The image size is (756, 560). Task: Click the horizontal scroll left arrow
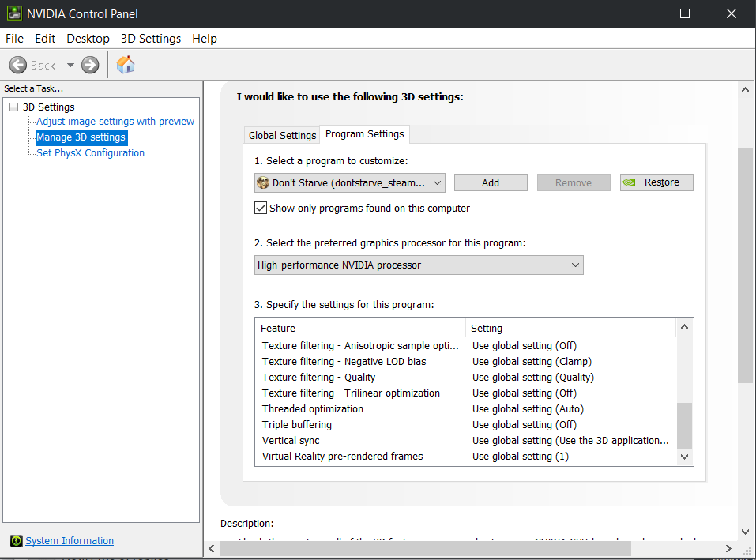(x=212, y=548)
